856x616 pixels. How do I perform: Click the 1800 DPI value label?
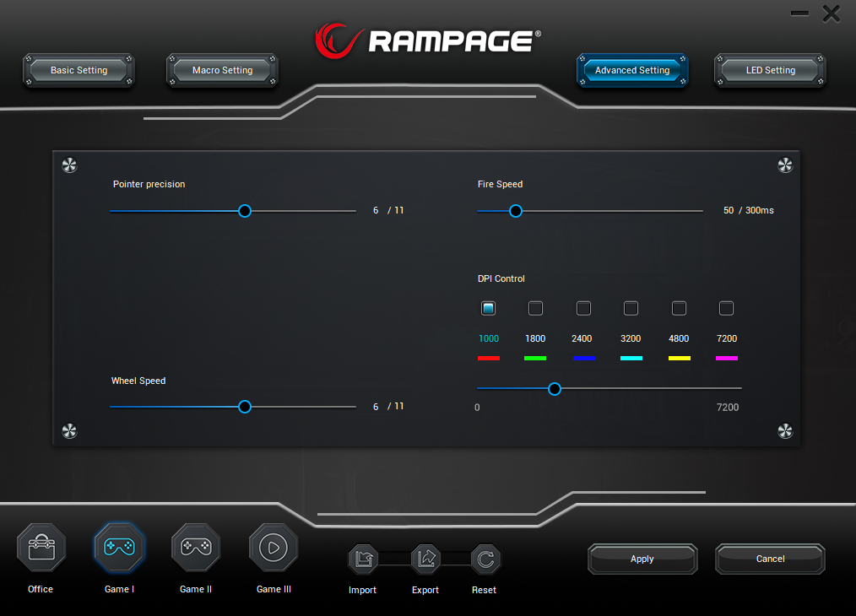pyautogui.click(x=535, y=338)
